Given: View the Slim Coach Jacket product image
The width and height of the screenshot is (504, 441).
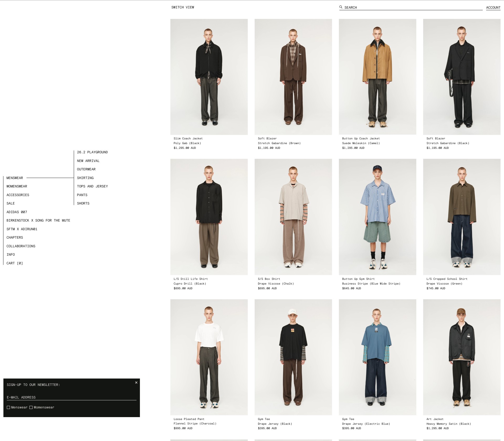Looking at the screenshot, I should [209, 77].
